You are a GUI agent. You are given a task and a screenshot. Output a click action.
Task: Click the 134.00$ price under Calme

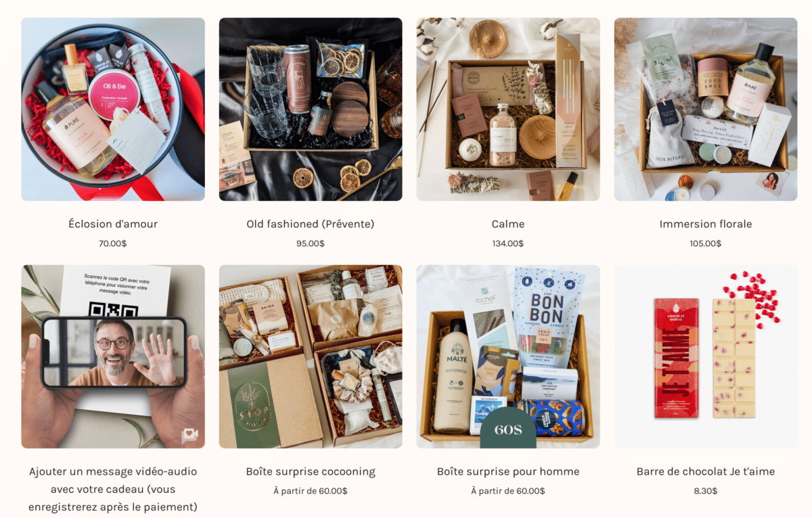tap(508, 243)
